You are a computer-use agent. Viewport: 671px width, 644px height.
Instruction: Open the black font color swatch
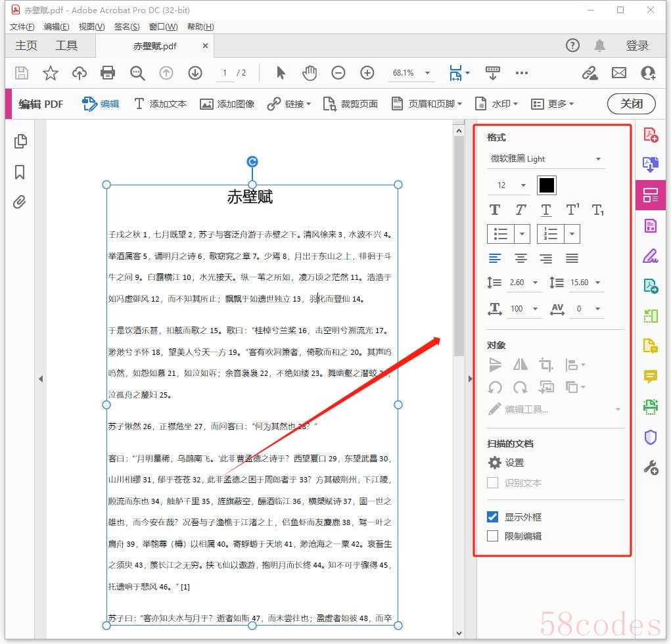click(x=546, y=185)
